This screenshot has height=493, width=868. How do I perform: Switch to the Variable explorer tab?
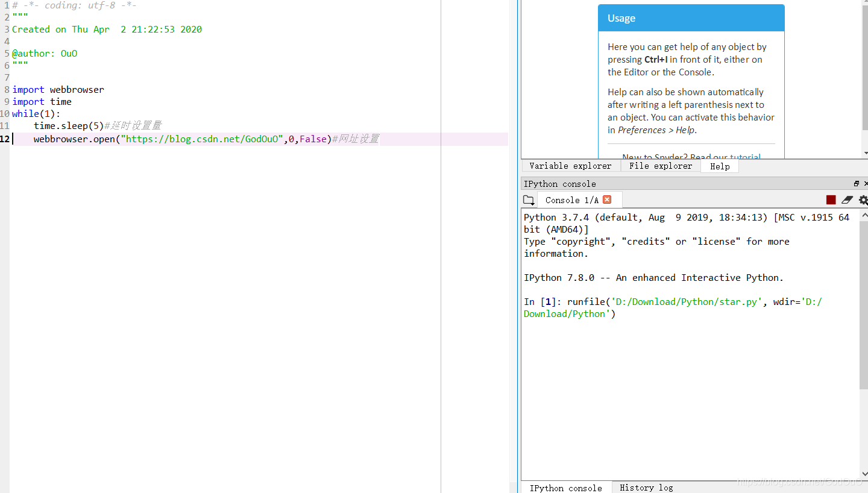point(570,166)
